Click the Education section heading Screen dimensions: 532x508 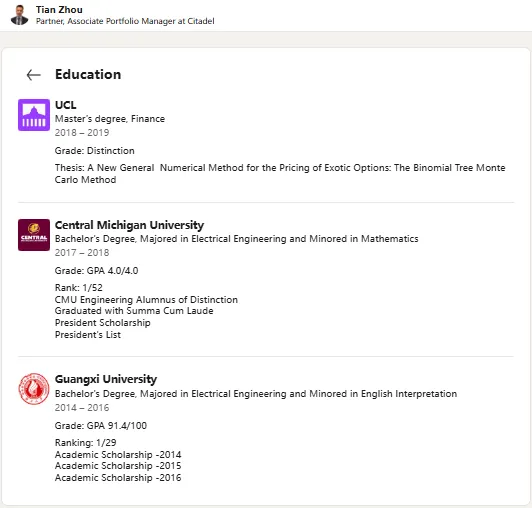click(x=88, y=74)
